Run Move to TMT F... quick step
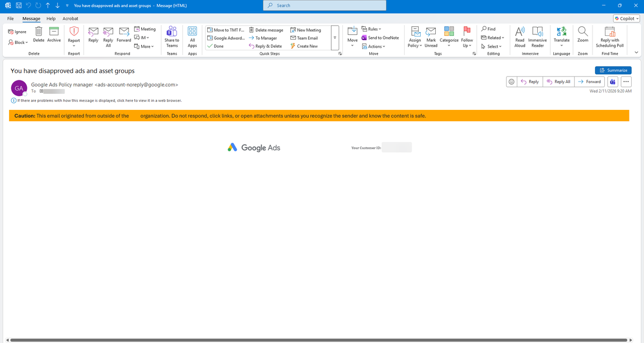644x343 pixels. point(225,30)
